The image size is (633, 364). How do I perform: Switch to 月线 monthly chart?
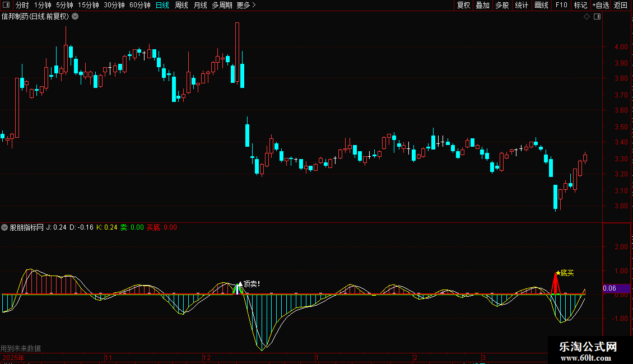pos(200,5)
